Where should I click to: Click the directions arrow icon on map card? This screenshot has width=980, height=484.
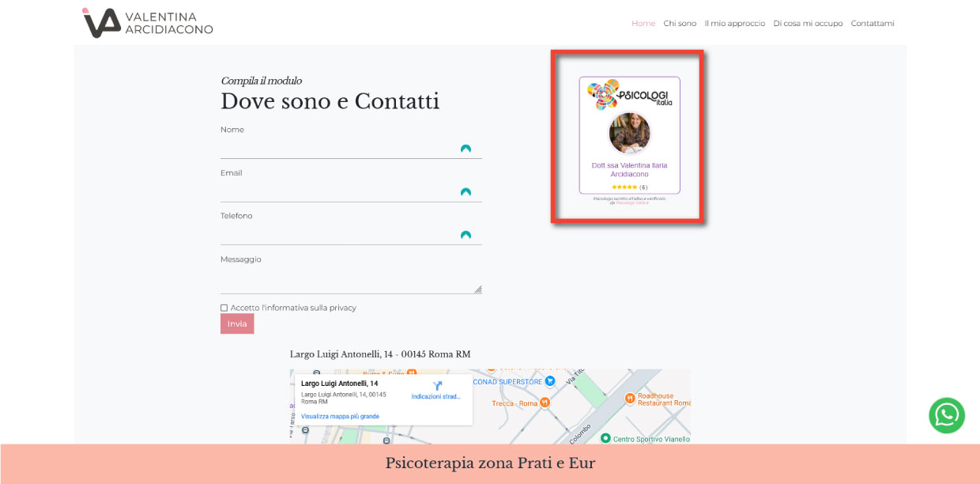(437, 386)
